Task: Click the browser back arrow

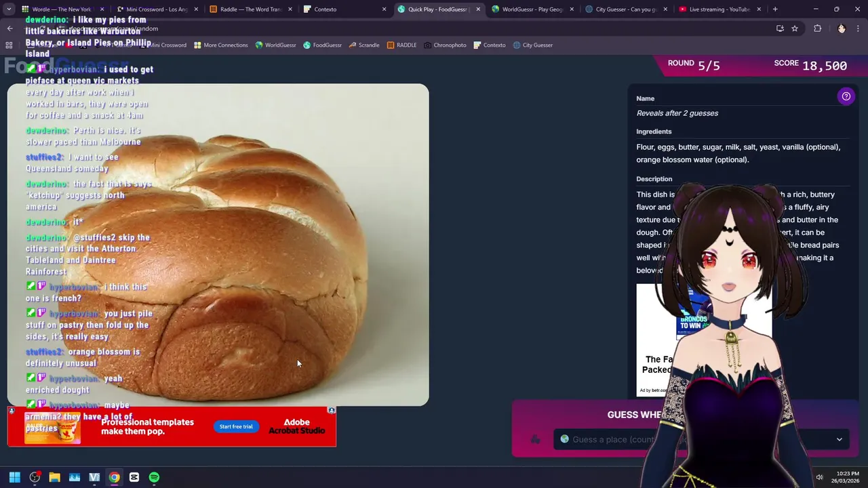Action: 10,28
